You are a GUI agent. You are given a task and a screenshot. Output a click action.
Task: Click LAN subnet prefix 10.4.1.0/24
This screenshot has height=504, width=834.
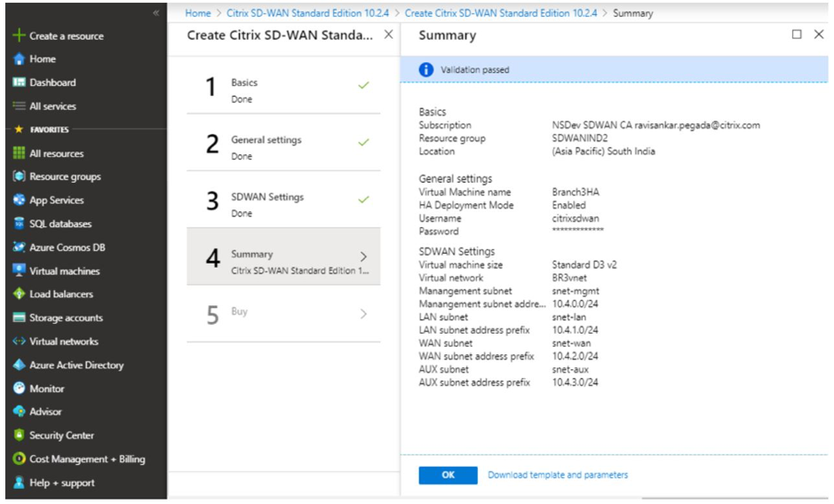click(575, 330)
